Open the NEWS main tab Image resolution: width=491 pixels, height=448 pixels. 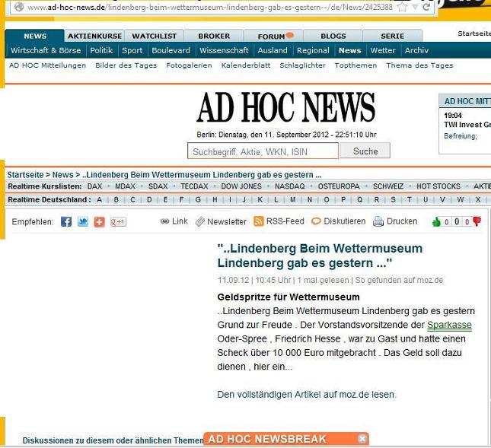[x=35, y=36]
